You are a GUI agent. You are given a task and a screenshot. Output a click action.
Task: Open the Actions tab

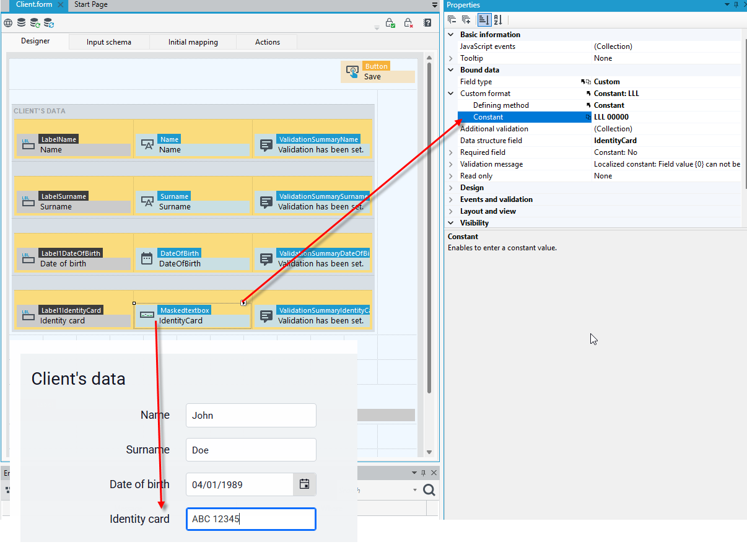(268, 42)
